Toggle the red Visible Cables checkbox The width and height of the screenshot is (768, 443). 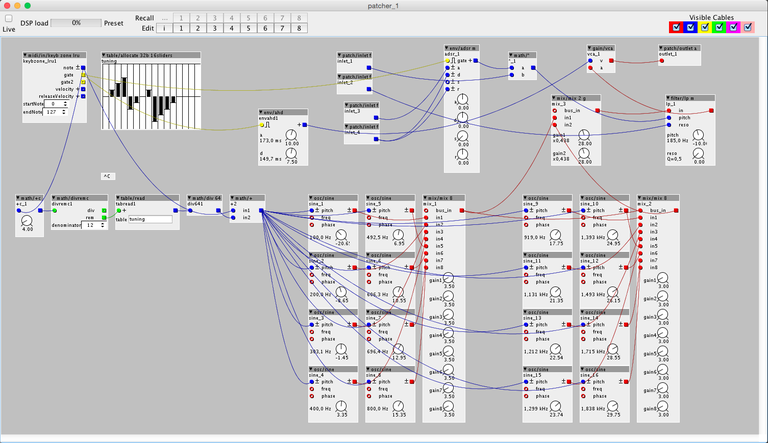(676, 27)
